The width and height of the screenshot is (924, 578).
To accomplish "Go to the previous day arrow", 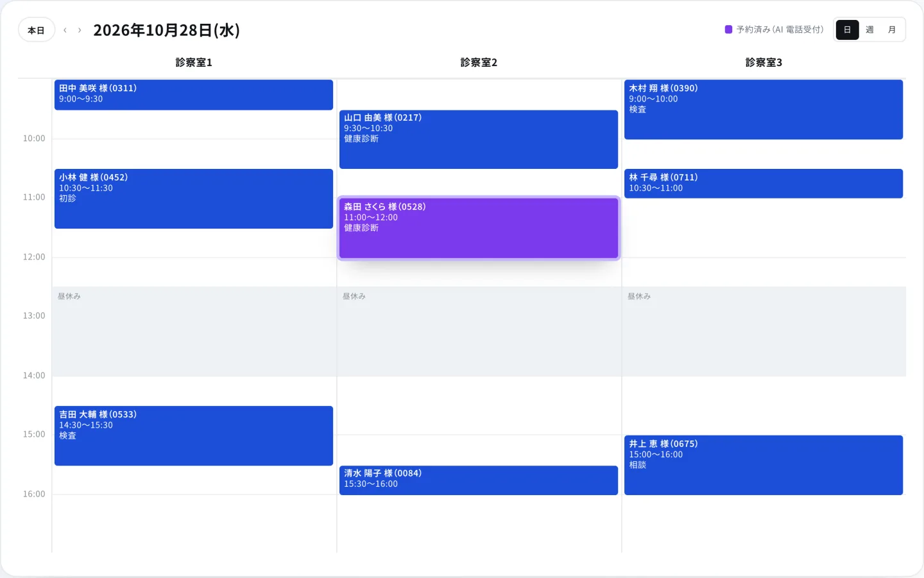I will tap(65, 30).
